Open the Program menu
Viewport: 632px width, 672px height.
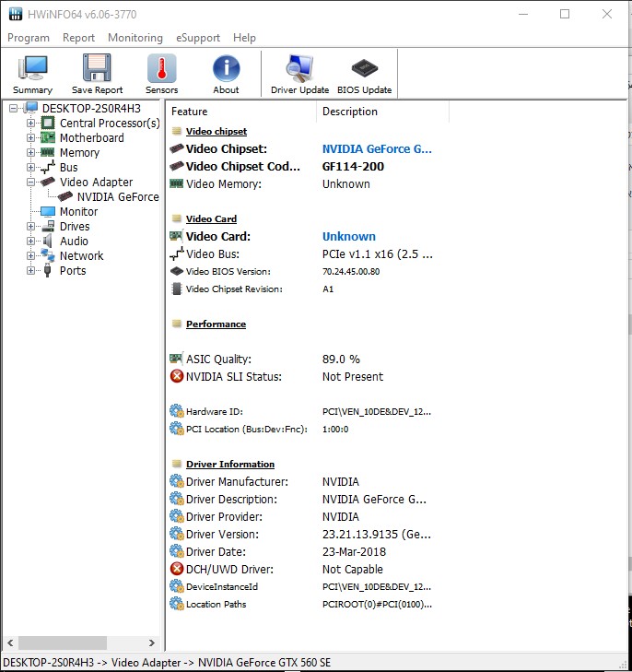pyautogui.click(x=29, y=38)
